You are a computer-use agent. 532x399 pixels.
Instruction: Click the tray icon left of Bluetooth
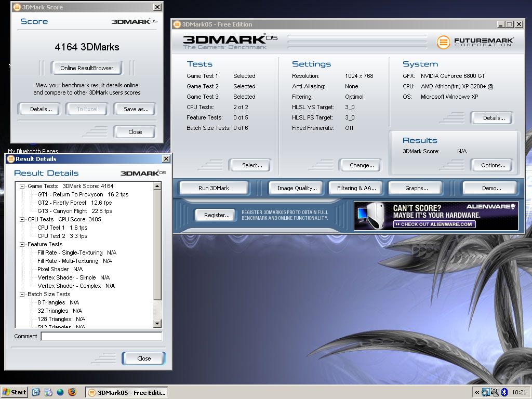pyautogui.click(x=495, y=393)
